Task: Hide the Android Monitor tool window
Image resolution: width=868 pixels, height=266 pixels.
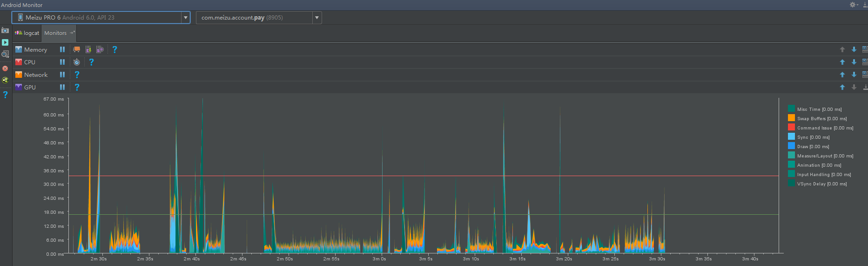Action: pyautogui.click(x=865, y=5)
